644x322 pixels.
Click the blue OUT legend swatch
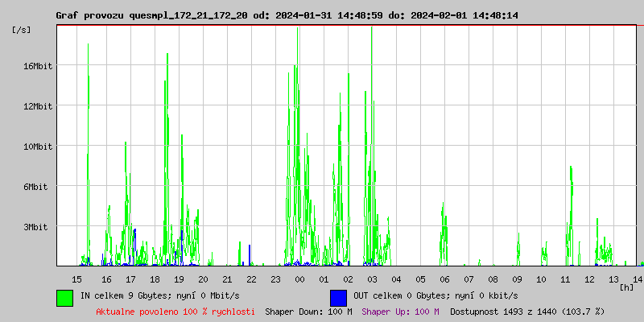[x=338, y=297]
